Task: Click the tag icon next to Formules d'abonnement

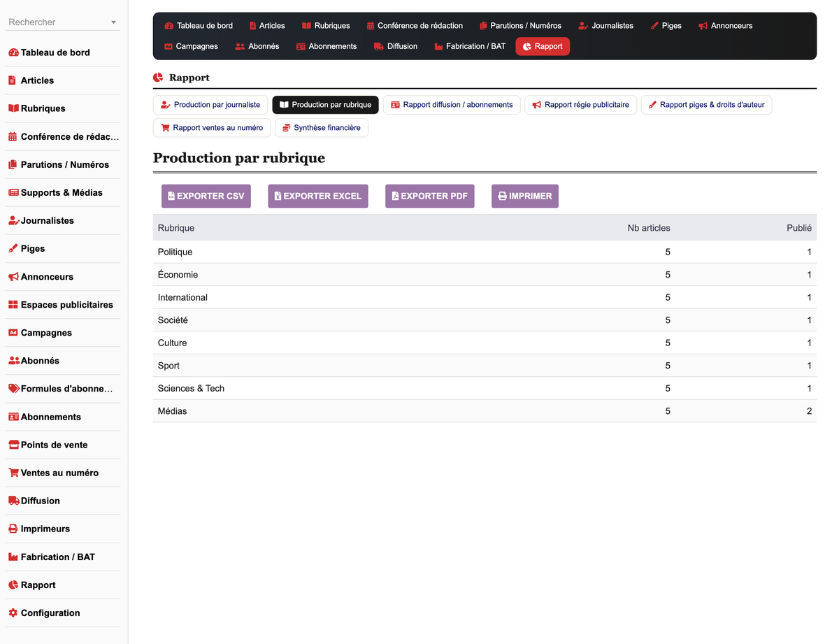Action: (13, 389)
